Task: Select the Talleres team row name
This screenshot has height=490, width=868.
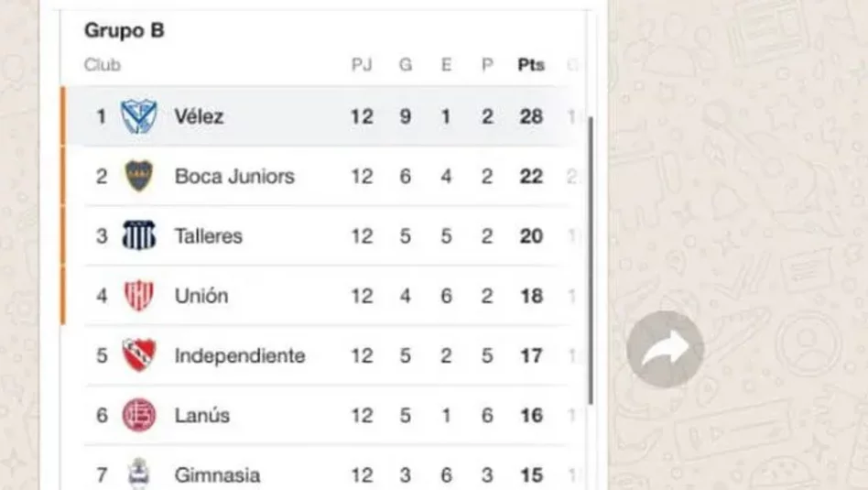Action: tap(209, 236)
